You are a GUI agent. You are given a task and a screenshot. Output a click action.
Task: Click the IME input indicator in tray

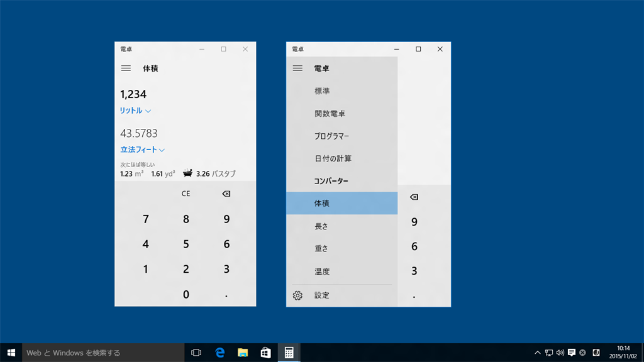click(x=596, y=353)
